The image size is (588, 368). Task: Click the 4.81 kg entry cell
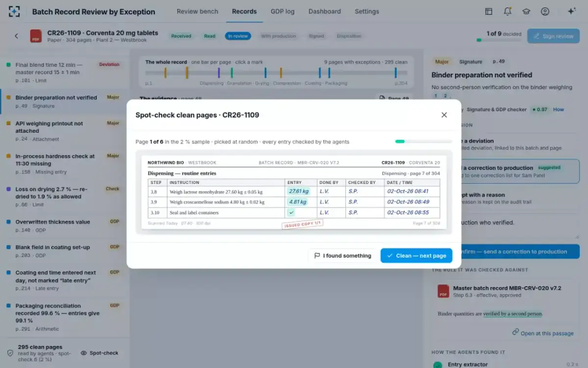[298, 202]
